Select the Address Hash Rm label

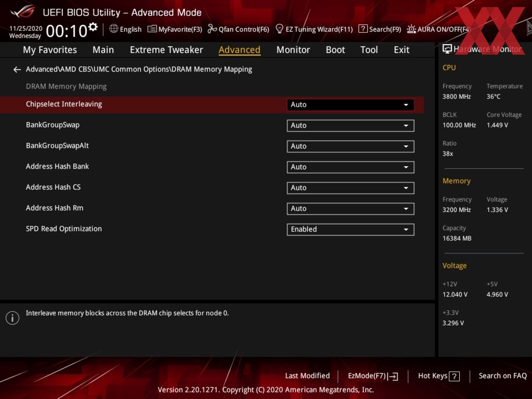coord(54,208)
